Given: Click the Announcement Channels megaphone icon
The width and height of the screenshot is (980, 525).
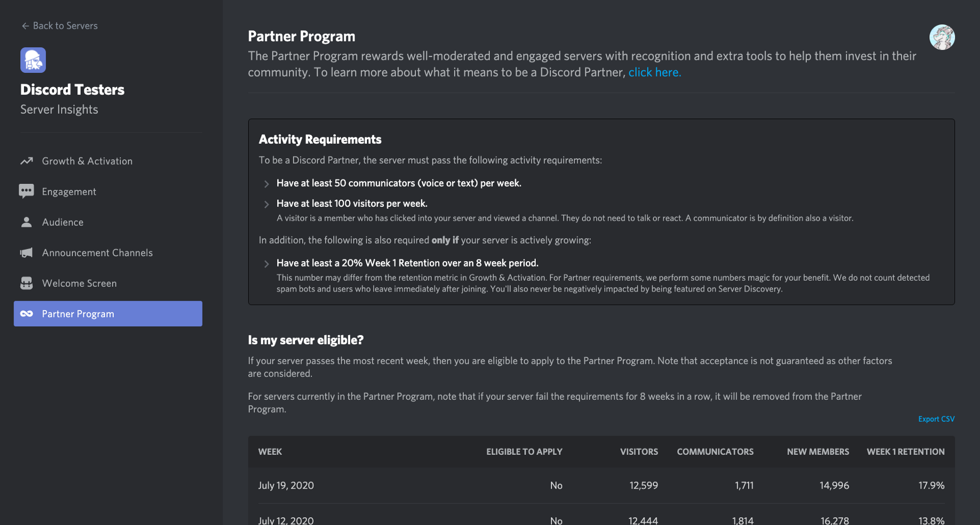Looking at the screenshot, I should (26, 252).
